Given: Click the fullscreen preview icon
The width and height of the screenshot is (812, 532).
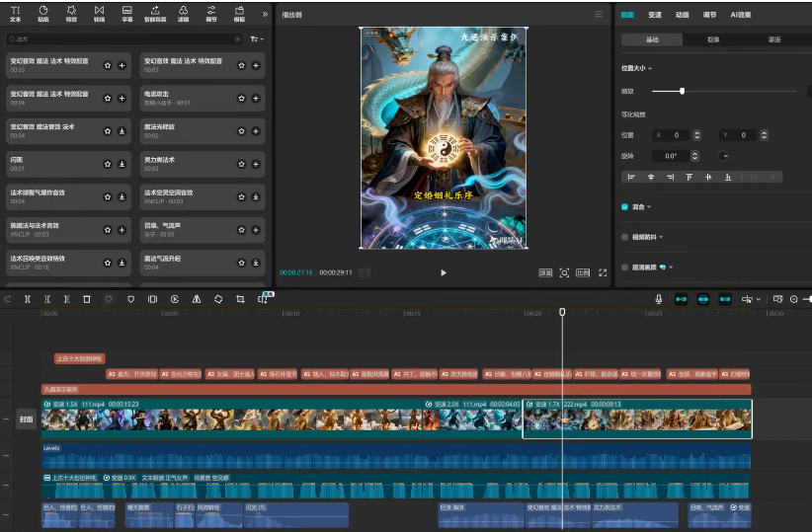Looking at the screenshot, I should 603,272.
